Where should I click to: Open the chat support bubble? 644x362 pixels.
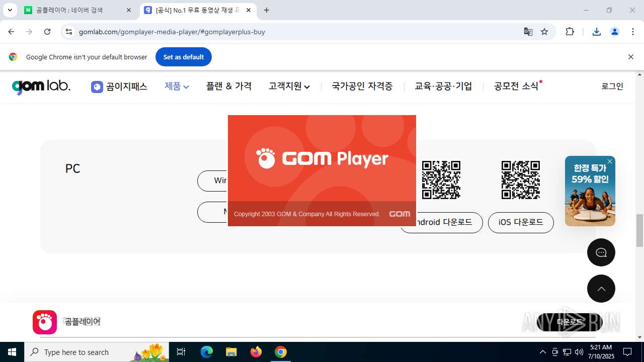601,252
